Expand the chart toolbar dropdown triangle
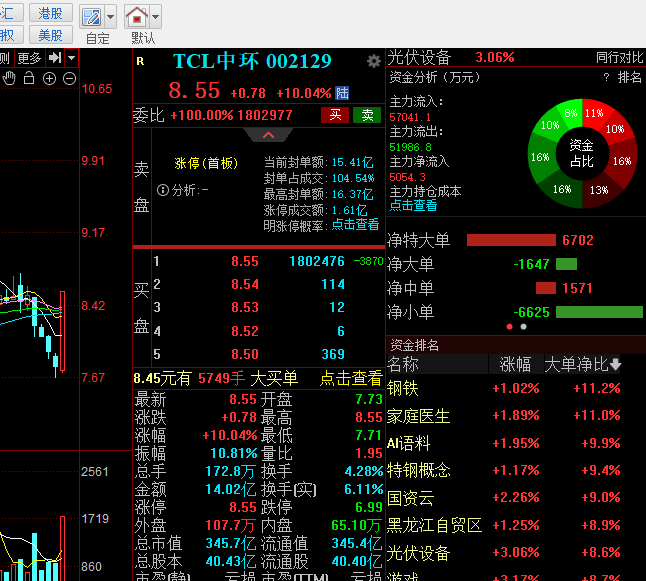Image resolution: width=646 pixels, height=581 pixels. click(x=71, y=58)
